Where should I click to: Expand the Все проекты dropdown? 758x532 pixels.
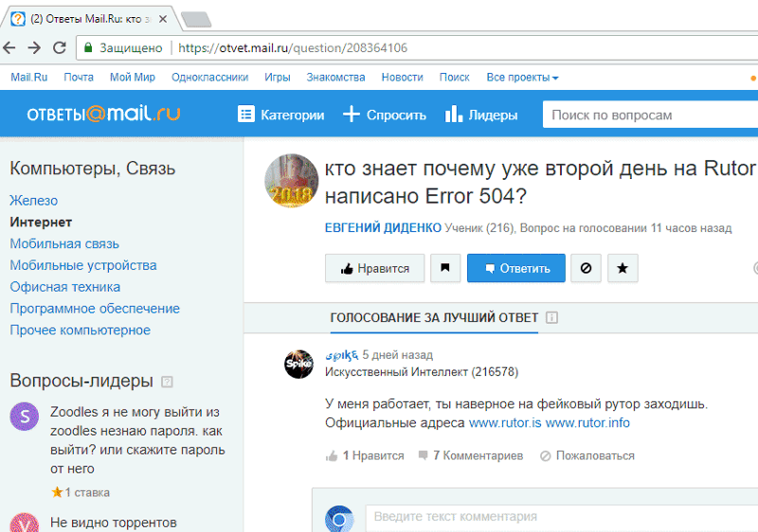coord(522,78)
